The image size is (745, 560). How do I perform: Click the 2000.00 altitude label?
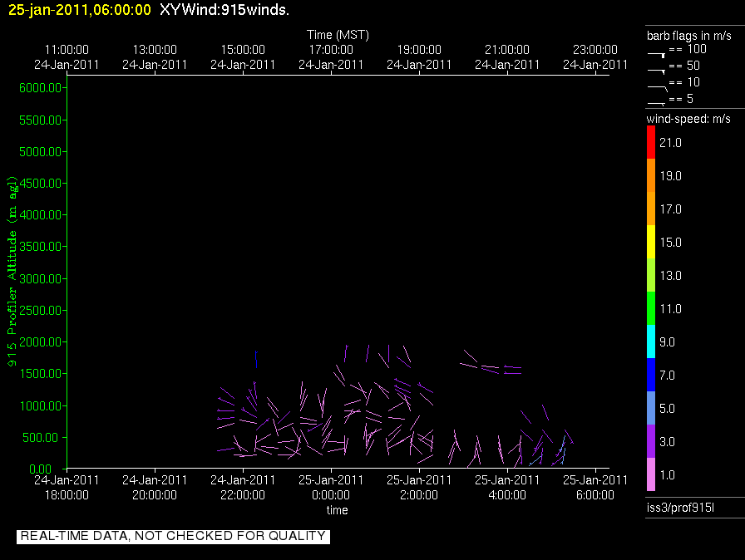[x=41, y=342]
